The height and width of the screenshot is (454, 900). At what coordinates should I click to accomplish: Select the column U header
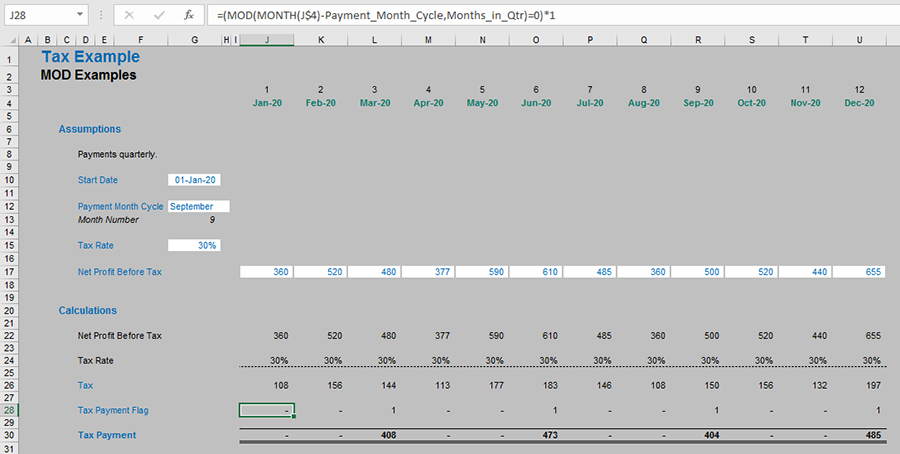click(860, 39)
